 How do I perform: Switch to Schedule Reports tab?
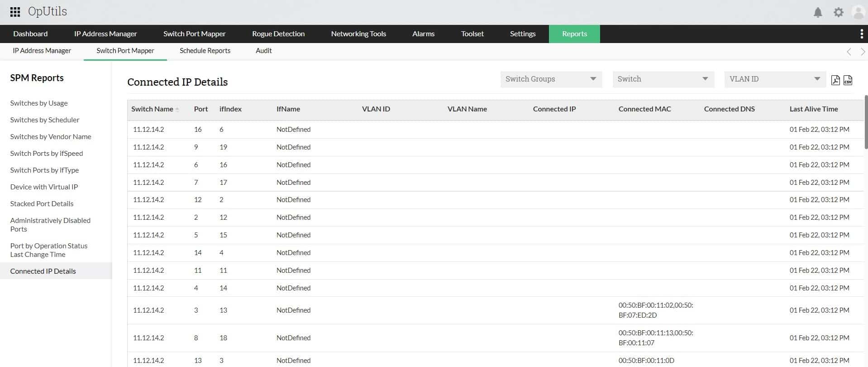205,51
